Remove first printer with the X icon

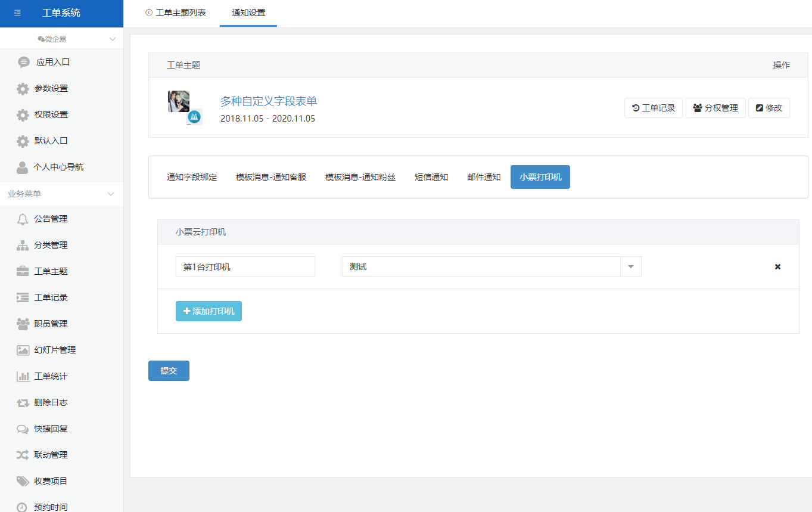click(777, 266)
